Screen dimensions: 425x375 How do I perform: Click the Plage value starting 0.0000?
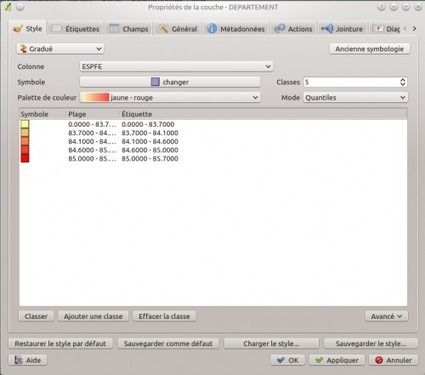click(92, 124)
